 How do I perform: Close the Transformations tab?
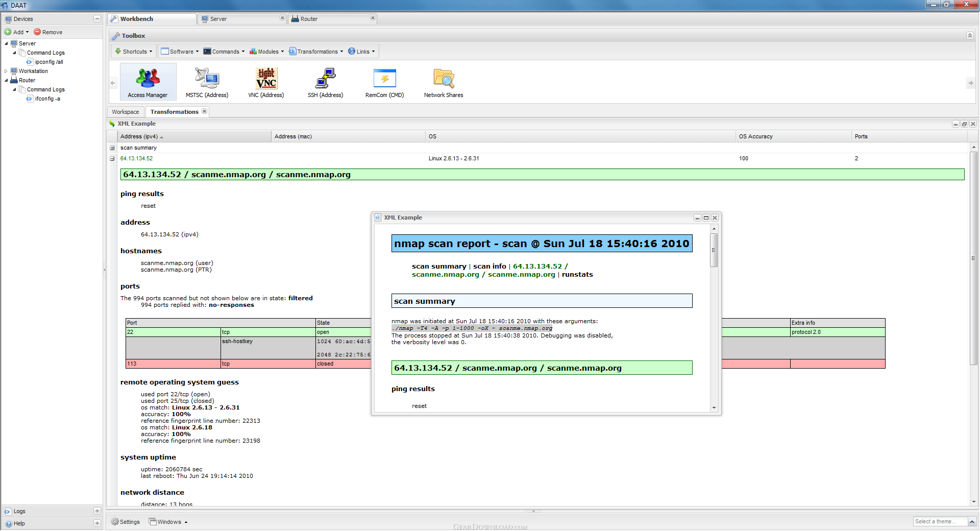[x=204, y=111]
